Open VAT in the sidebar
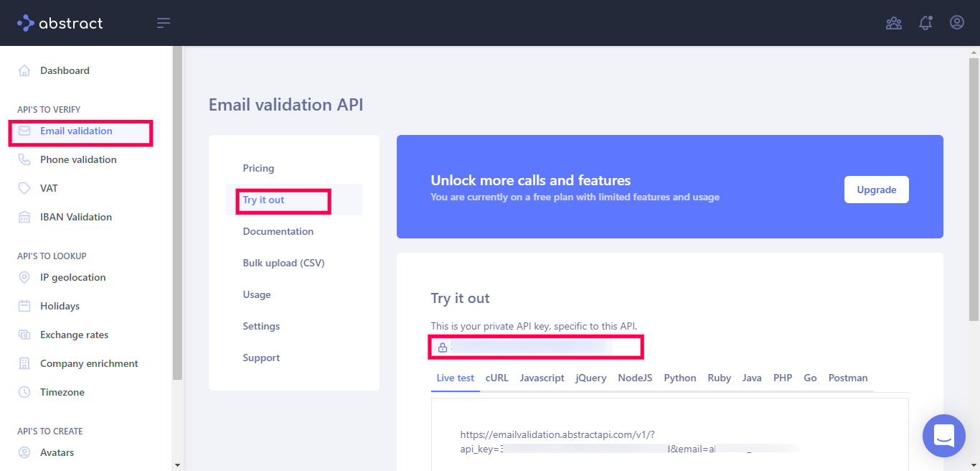The height and width of the screenshot is (471, 980). click(49, 188)
